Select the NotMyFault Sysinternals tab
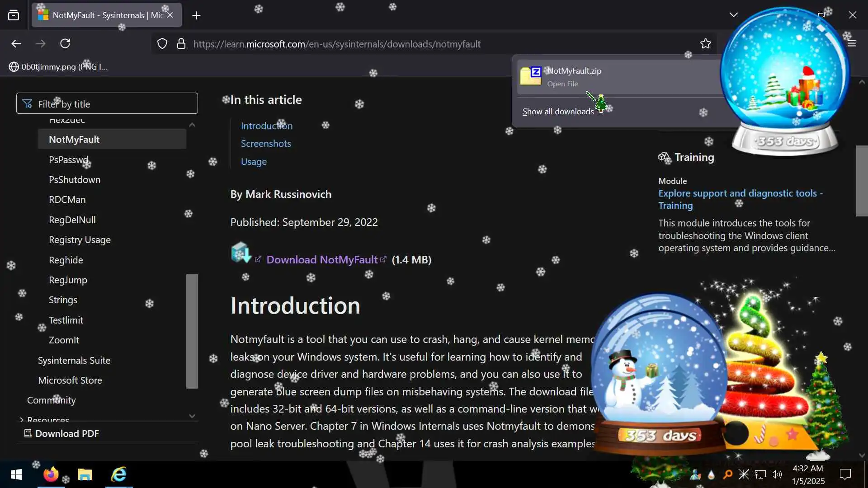The width and height of the screenshot is (868, 488). [x=102, y=15]
